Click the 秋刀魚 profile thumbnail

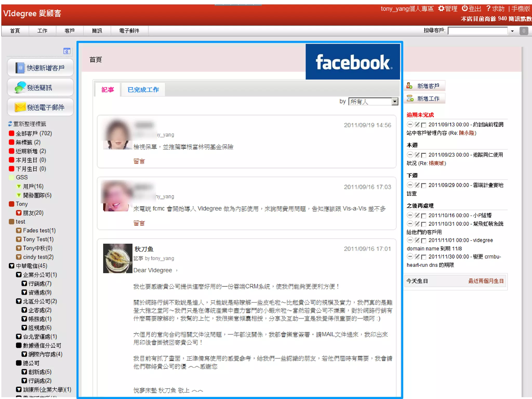coord(118,258)
